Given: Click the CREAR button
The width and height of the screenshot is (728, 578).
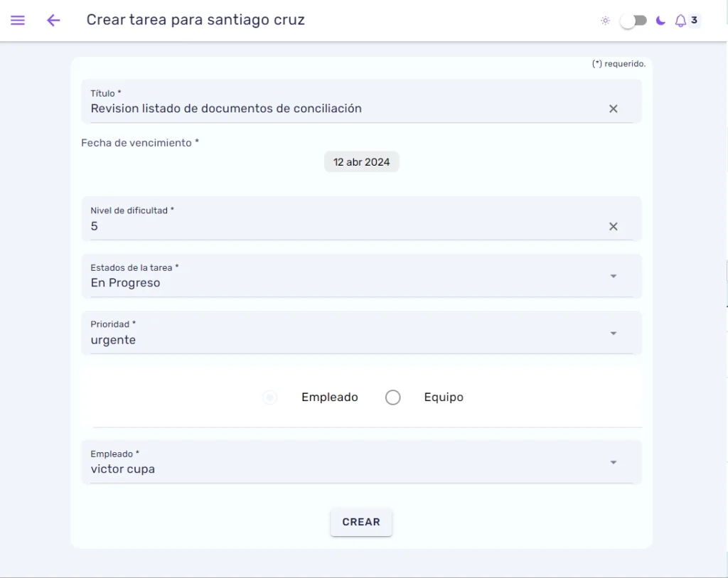Looking at the screenshot, I should coord(361,522).
